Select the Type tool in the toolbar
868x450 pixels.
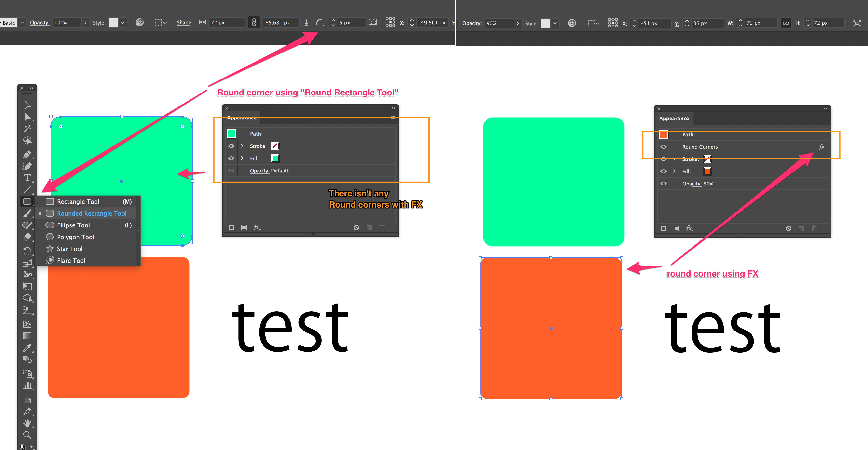(27, 178)
